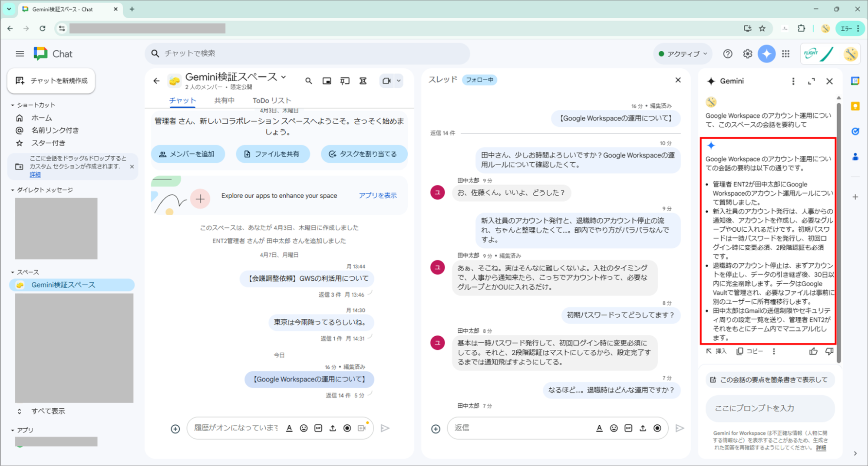Copy Gemini response with コピー button

(750, 351)
